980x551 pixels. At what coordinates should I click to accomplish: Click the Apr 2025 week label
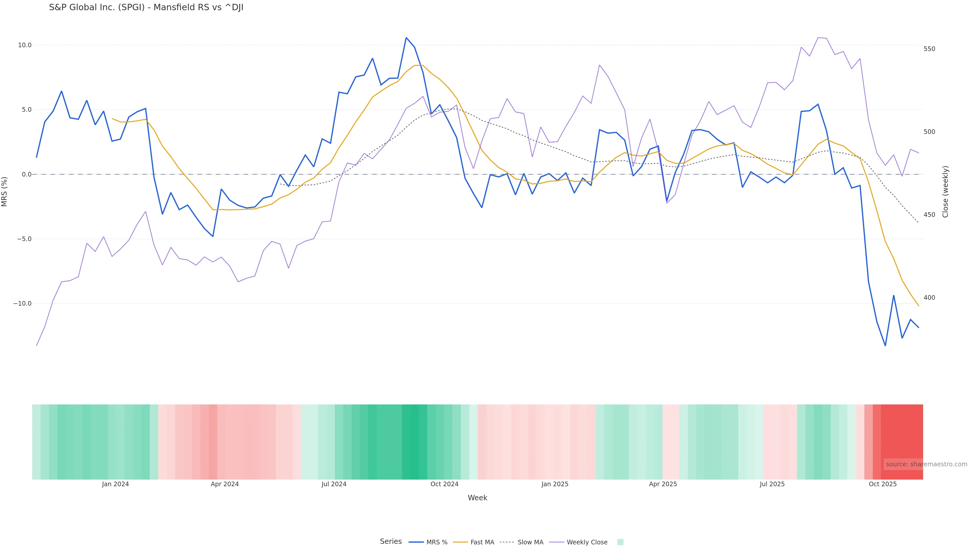(x=663, y=484)
